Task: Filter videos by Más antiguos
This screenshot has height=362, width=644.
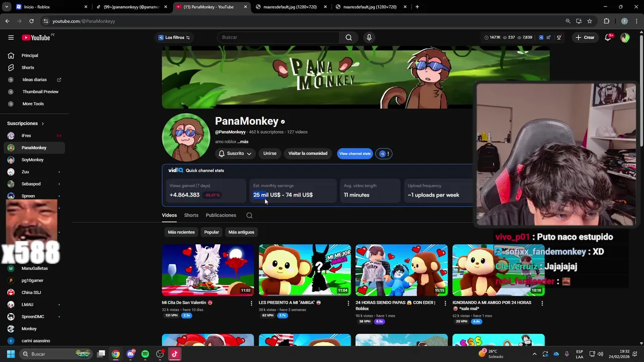Action: [242, 232]
